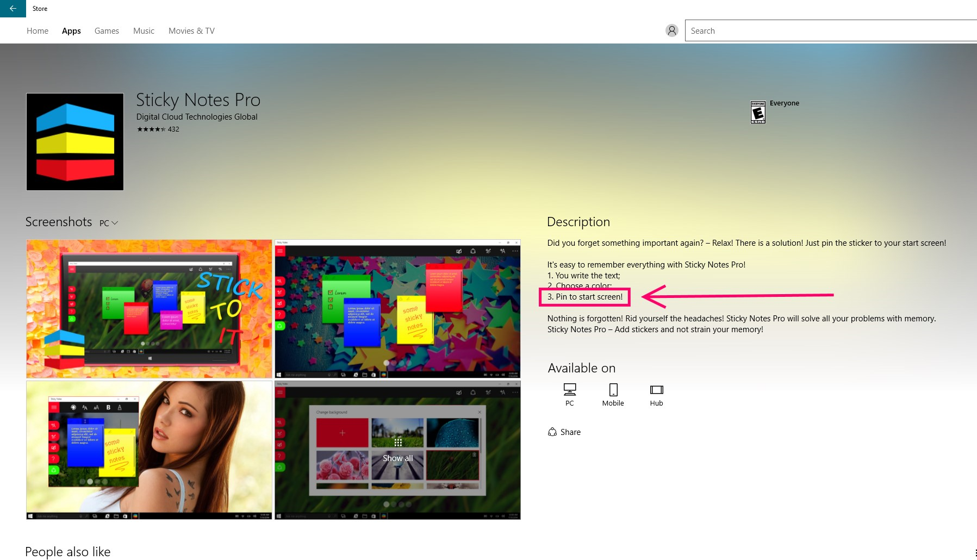Click the Share icon
Screen dimensions: 977x560
click(552, 432)
